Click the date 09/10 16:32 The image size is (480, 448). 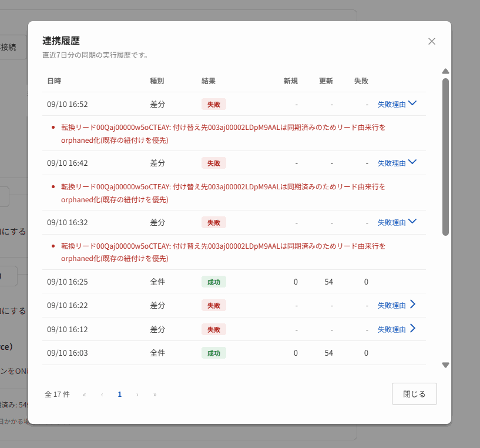point(68,222)
